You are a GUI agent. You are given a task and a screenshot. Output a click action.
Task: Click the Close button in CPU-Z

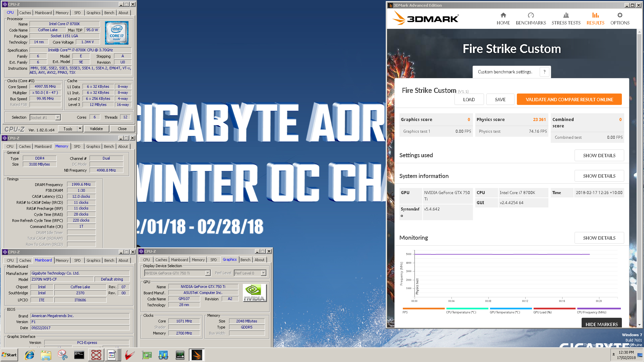pos(122,129)
